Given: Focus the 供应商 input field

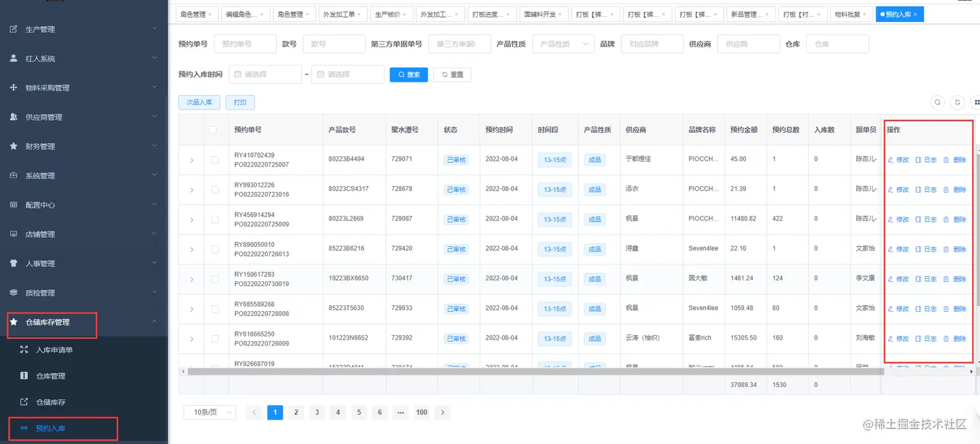Looking at the screenshot, I should click(749, 44).
